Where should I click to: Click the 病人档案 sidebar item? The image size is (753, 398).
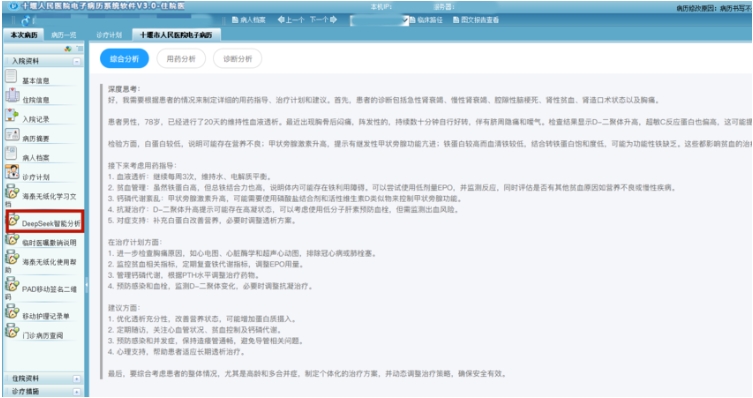click(x=36, y=158)
